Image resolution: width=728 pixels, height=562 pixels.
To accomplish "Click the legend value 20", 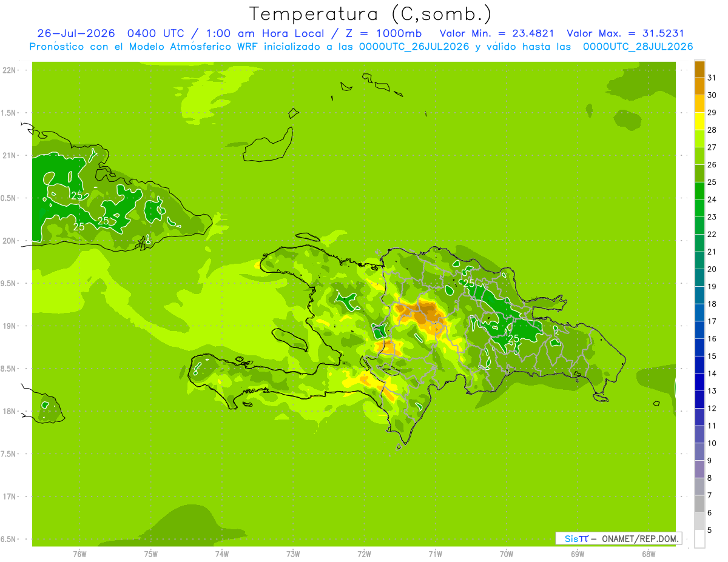I will [712, 269].
